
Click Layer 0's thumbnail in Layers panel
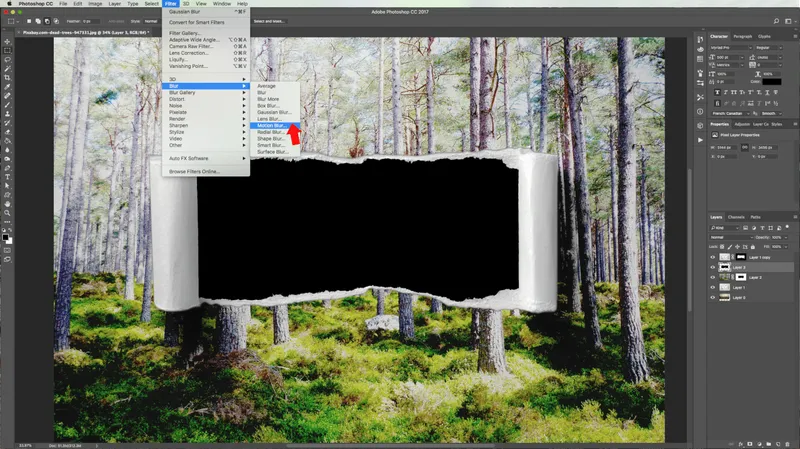(x=724, y=297)
